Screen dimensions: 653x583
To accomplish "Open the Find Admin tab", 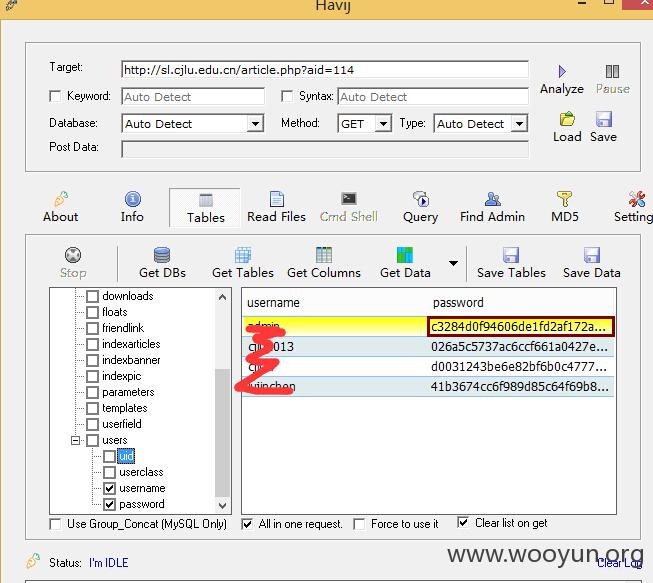I will 492,208.
